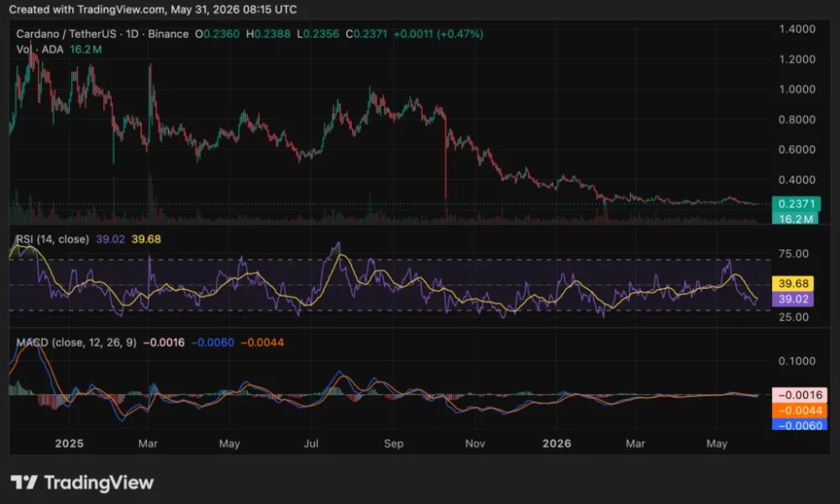Click the high value H0.2388
The height and width of the screenshot is (504, 840).
(268, 34)
